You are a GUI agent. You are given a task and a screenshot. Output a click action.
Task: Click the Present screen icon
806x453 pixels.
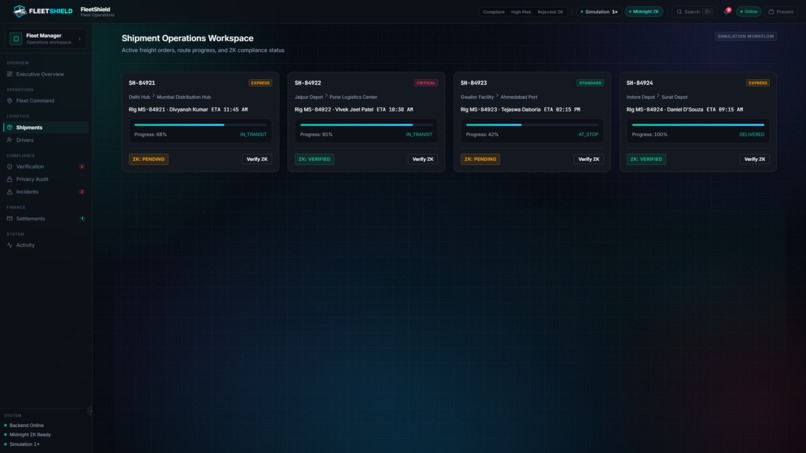pos(771,11)
